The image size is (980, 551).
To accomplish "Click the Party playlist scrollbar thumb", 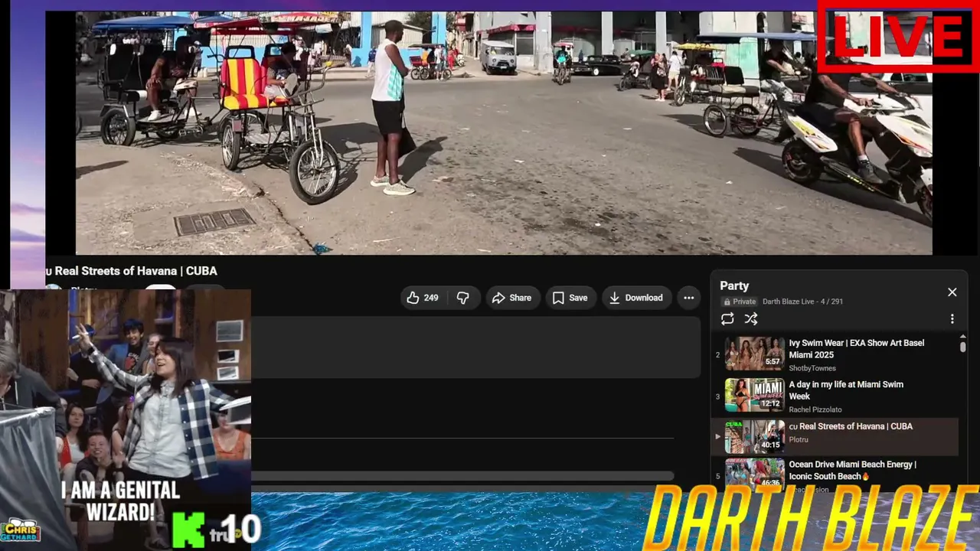I will 962,347.
